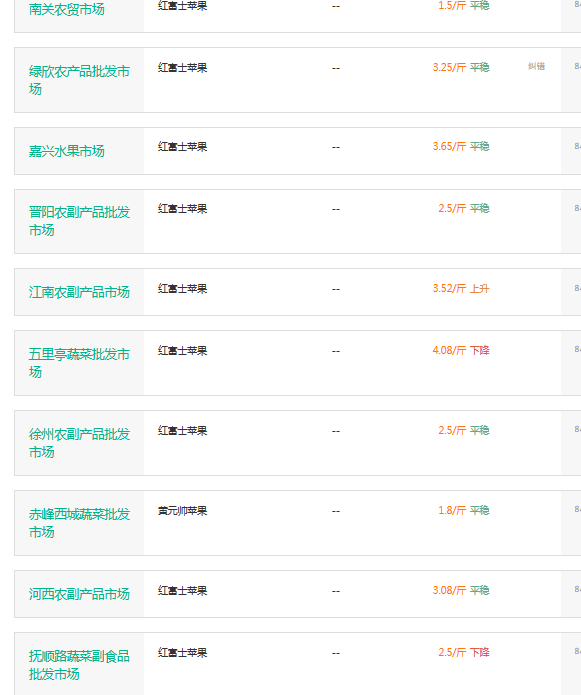Click the 3.25/斤 平稳 price
The image size is (581, 695).
pos(461,67)
